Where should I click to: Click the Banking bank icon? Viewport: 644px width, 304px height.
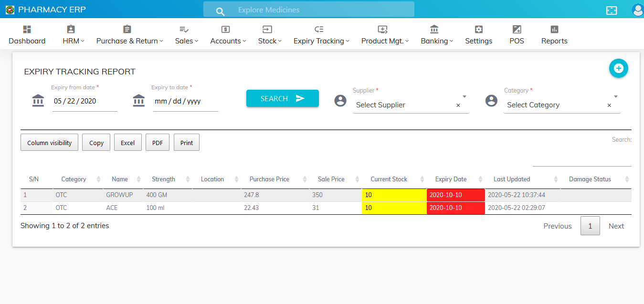[433, 29]
